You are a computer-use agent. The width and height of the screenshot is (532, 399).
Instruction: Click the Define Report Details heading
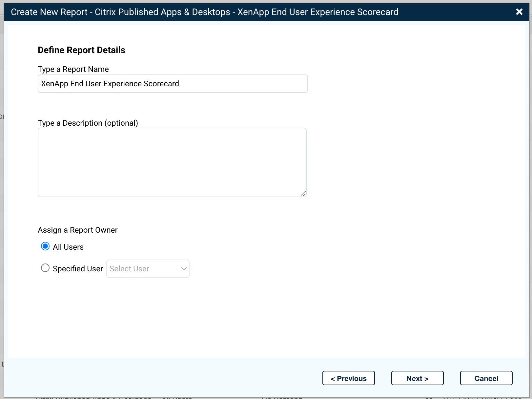tap(81, 50)
